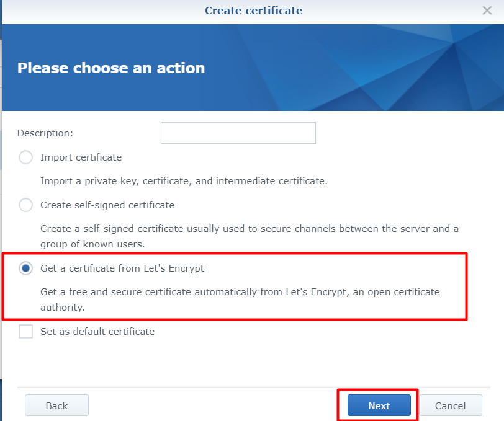
Task: Click the "Create certificate" dialog title
Action: 254,11
